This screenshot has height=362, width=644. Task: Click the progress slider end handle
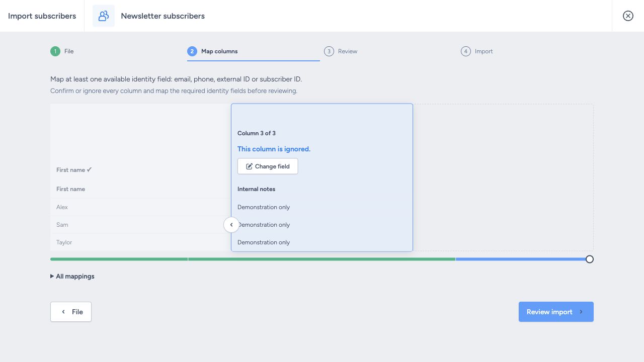point(590,259)
